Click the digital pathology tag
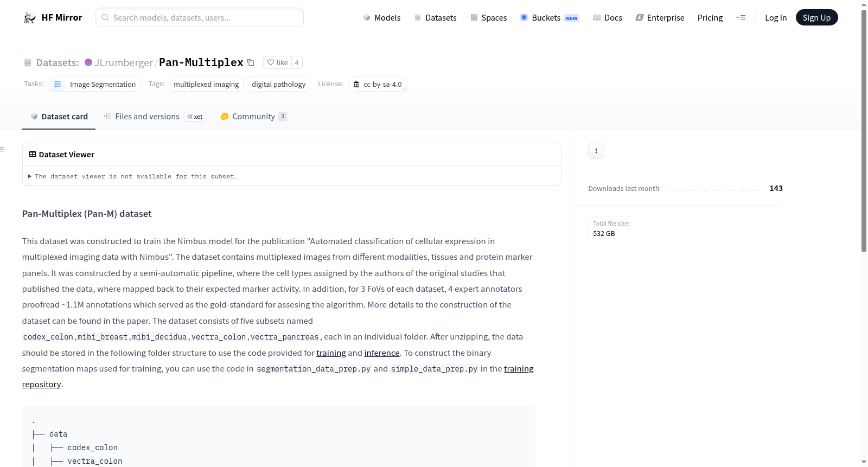The height and width of the screenshot is (467, 868). [x=279, y=84]
